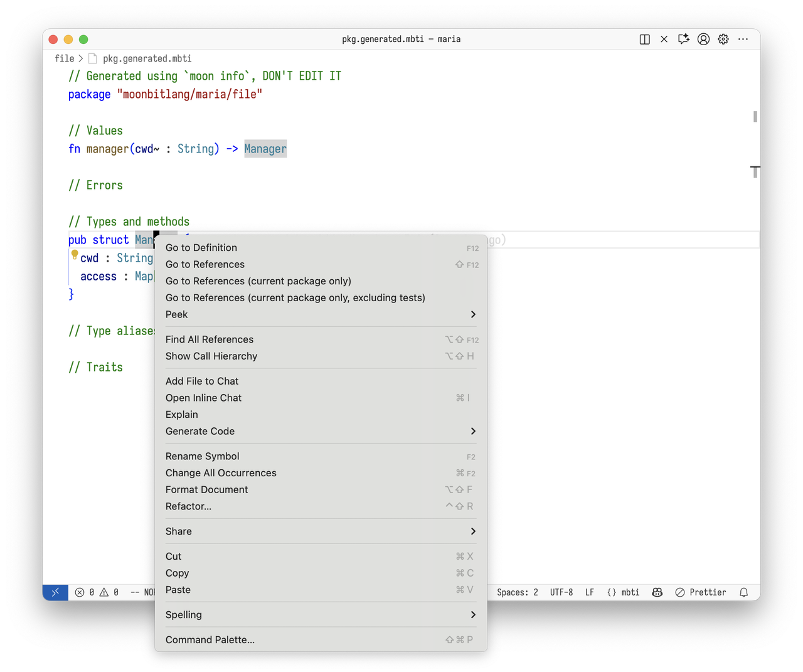
Task: Select Go to Definition from context menu
Action: pos(201,248)
